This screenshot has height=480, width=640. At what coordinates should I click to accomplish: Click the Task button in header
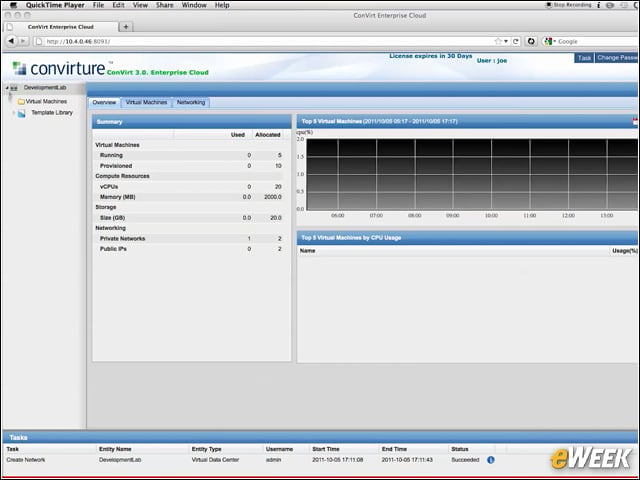[x=584, y=58]
